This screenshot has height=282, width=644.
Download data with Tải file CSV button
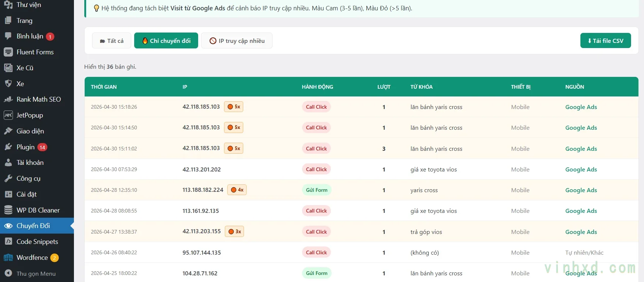(x=606, y=41)
